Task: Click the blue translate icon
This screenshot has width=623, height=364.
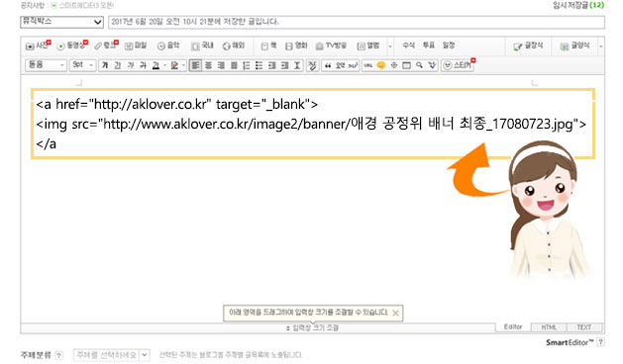Action: (432, 65)
